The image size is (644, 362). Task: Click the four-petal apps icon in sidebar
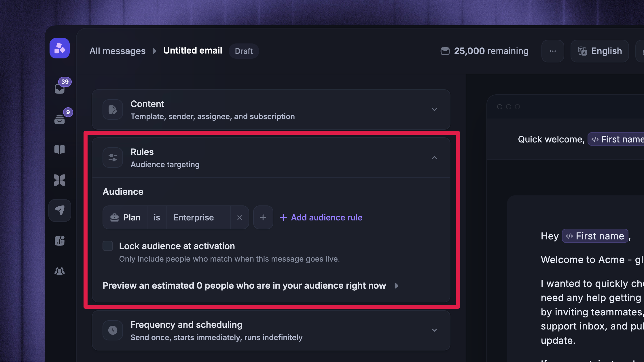[60, 180]
